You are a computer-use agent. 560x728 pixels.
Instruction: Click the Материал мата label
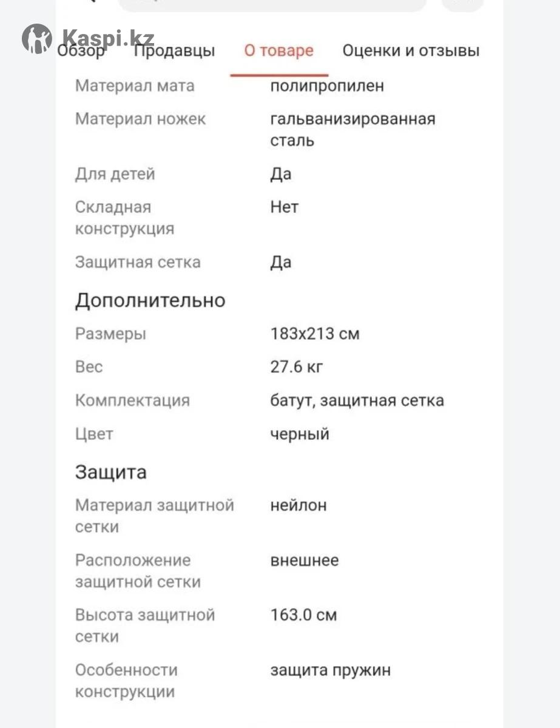coord(135,86)
